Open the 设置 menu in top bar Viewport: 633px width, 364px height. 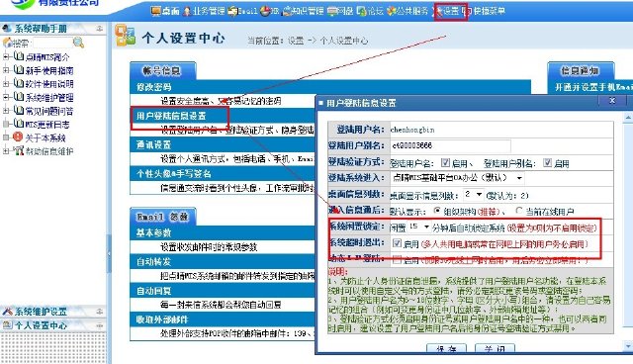(451, 11)
